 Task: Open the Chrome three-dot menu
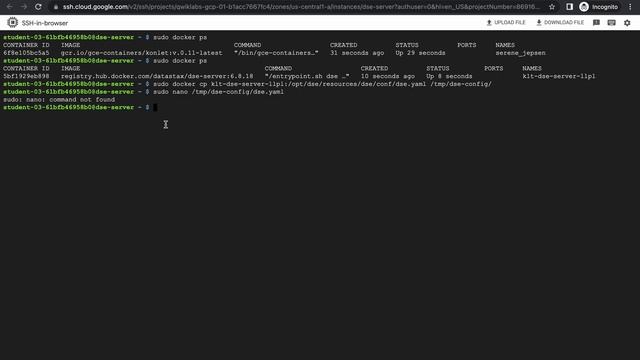pyautogui.click(x=630, y=7)
